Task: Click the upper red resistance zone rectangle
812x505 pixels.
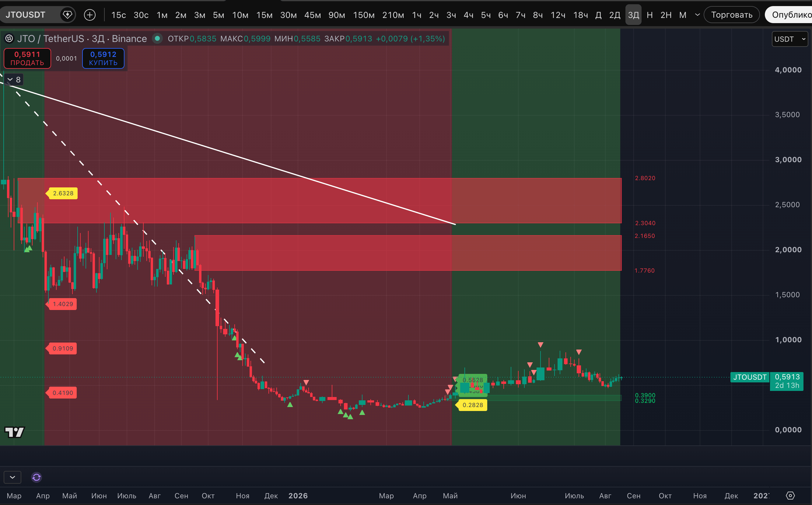Action: tap(320, 200)
